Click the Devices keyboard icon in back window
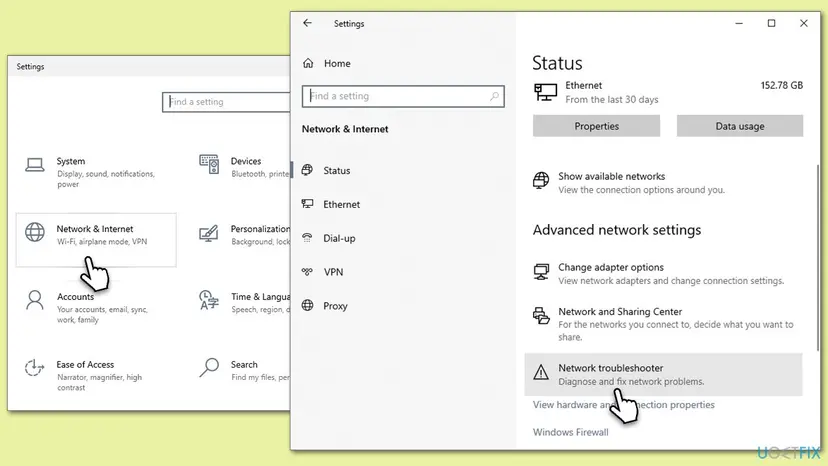828x466 pixels. pos(209,164)
